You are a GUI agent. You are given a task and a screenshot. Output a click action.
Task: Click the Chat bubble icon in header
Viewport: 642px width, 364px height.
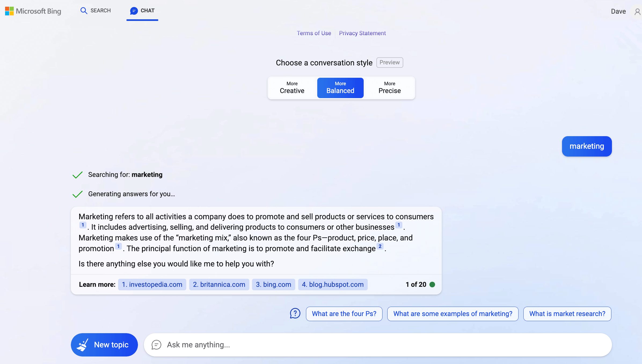click(134, 11)
